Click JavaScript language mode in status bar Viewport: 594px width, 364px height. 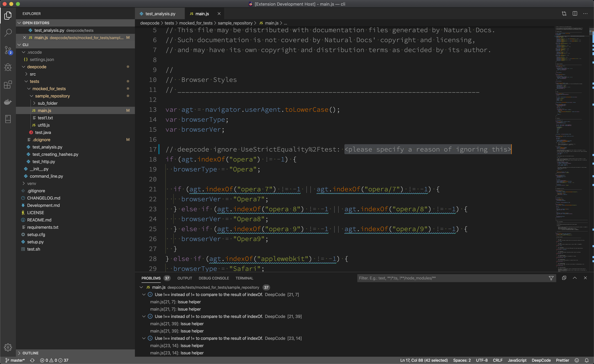click(517, 360)
